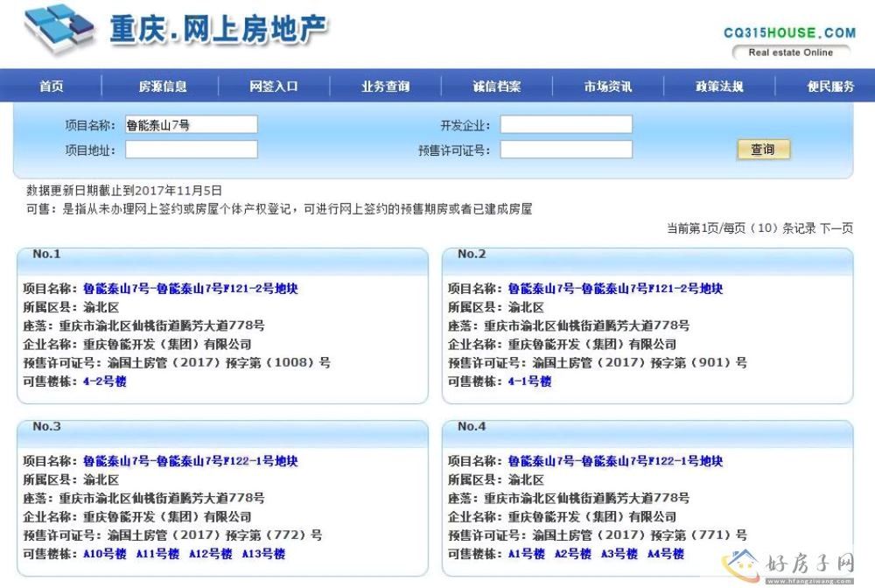Image resolution: width=875 pixels, height=588 pixels.
Task: Go to 下一页 of results
Action: pyautogui.click(x=836, y=228)
